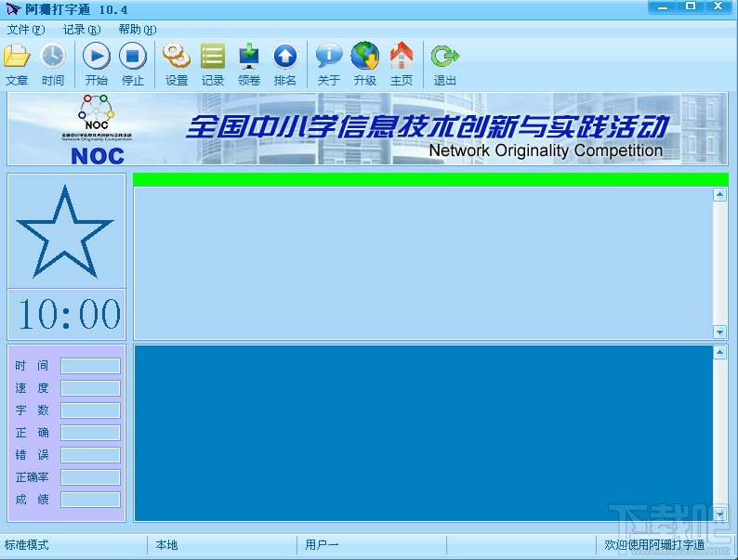Close the 阿珊打字通 window
This screenshot has height=560, width=738.
coord(718,7)
